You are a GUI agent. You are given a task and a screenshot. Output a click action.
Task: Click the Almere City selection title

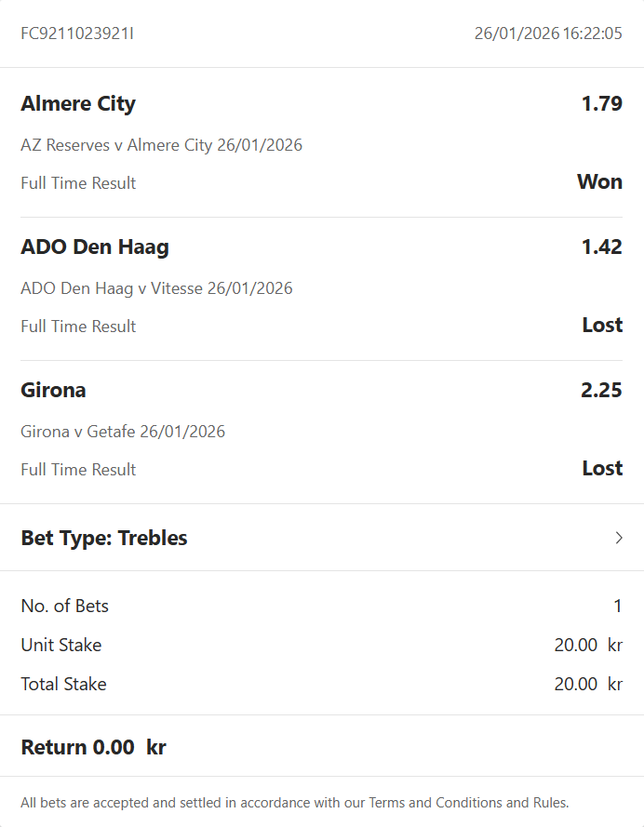pos(78,103)
